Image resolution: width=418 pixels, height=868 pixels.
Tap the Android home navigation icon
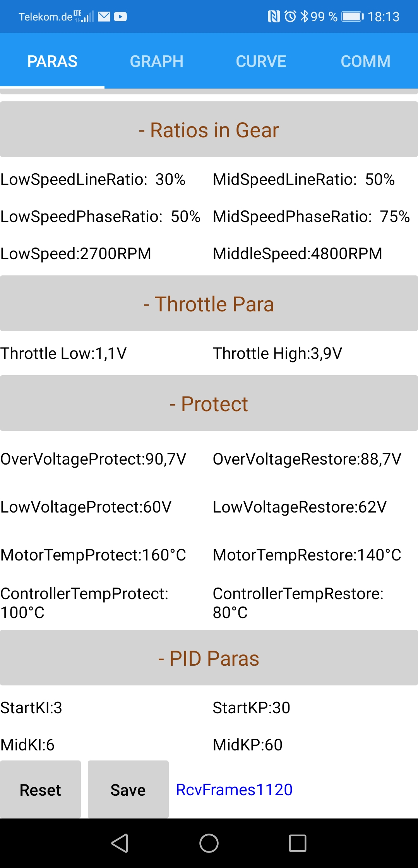pyautogui.click(x=209, y=843)
